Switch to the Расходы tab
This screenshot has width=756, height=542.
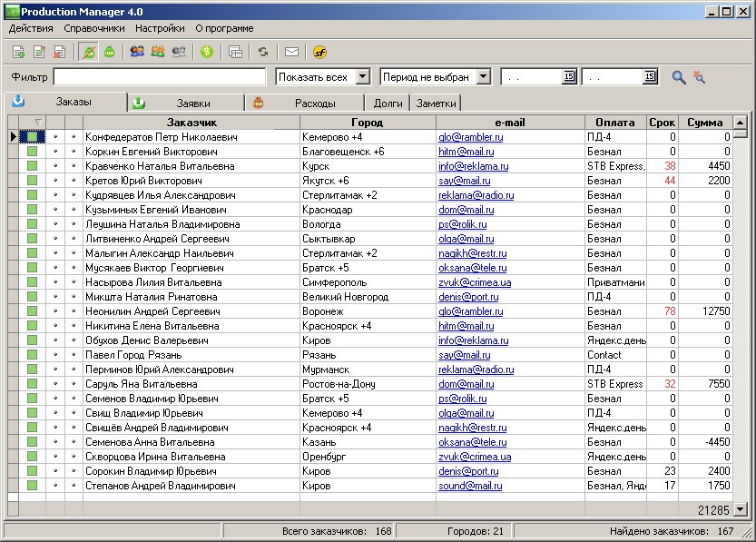click(314, 103)
